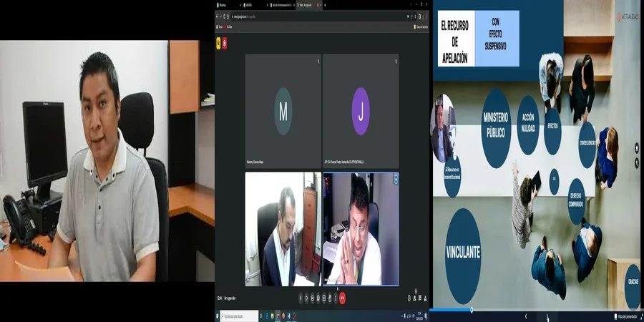Open a new browser tab with plus button
The width and height of the screenshot is (644, 322).
pyautogui.click(x=325, y=5)
